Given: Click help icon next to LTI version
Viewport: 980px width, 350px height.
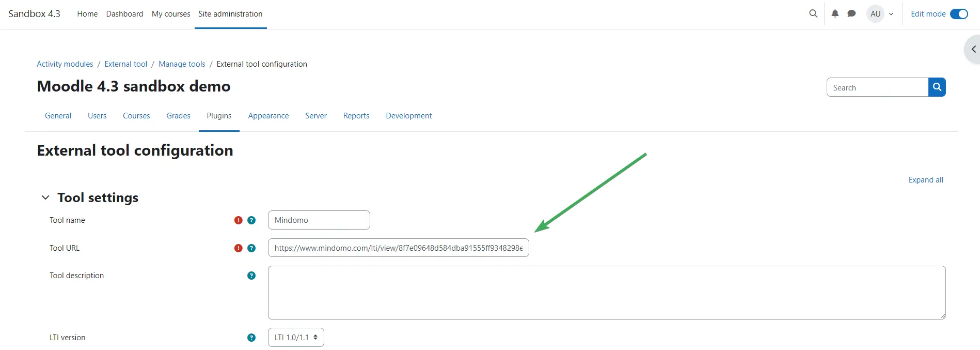Looking at the screenshot, I should [251, 338].
